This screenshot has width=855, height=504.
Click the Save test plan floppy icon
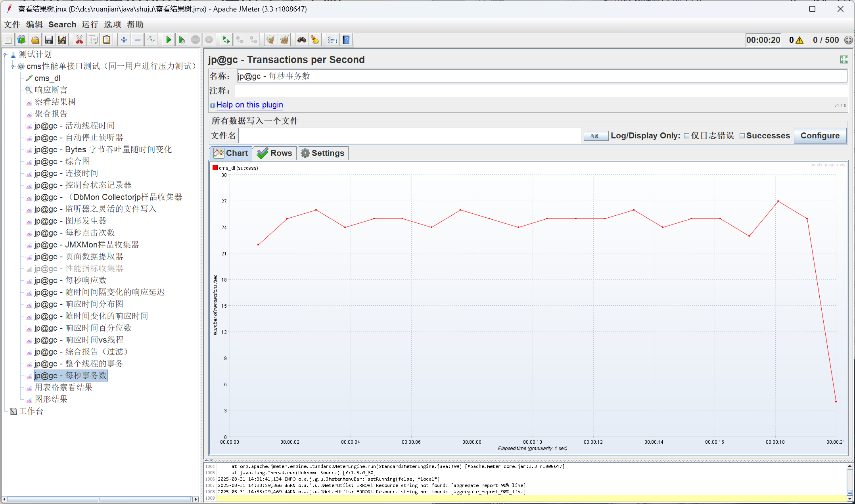tap(49, 40)
